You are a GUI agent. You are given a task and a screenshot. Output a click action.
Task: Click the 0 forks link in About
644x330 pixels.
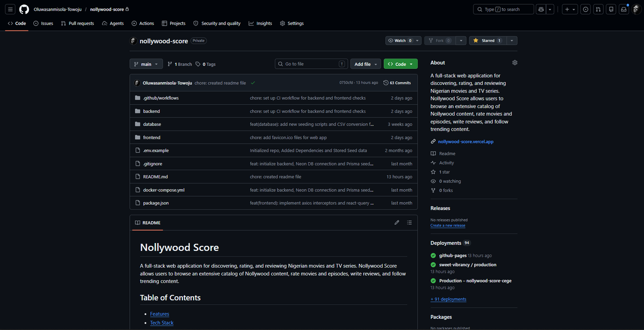(x=446, y=190)
